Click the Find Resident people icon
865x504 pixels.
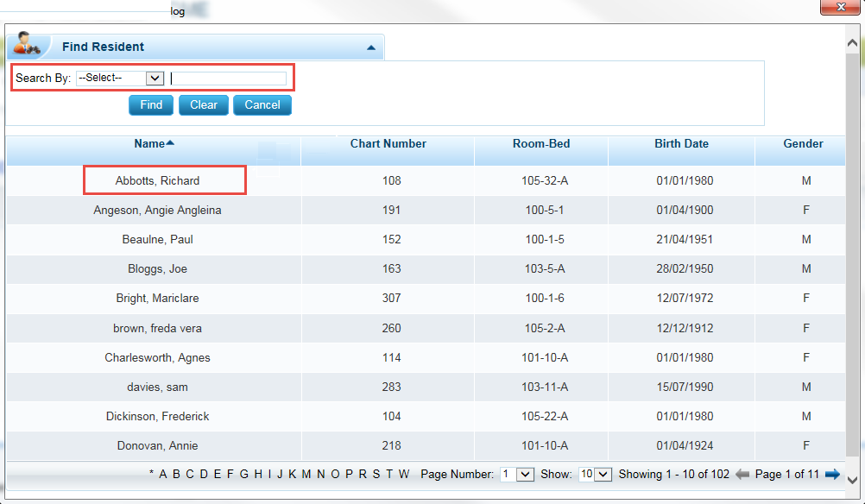pyautogui.click(x=28, y=43)
